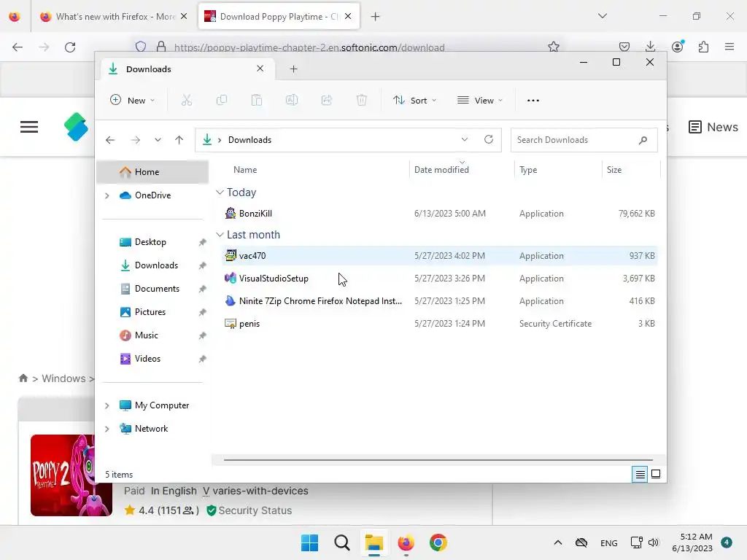
Task: Click Save to Pocket icon in Firefox
Action: point(624,47)
